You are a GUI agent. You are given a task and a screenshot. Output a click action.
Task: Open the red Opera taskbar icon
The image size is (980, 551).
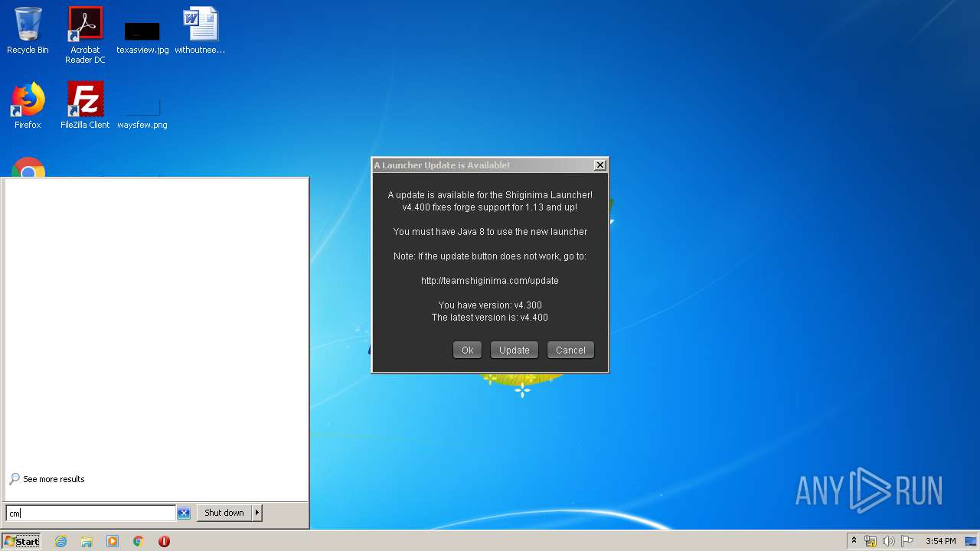click(x=164, y=541)
